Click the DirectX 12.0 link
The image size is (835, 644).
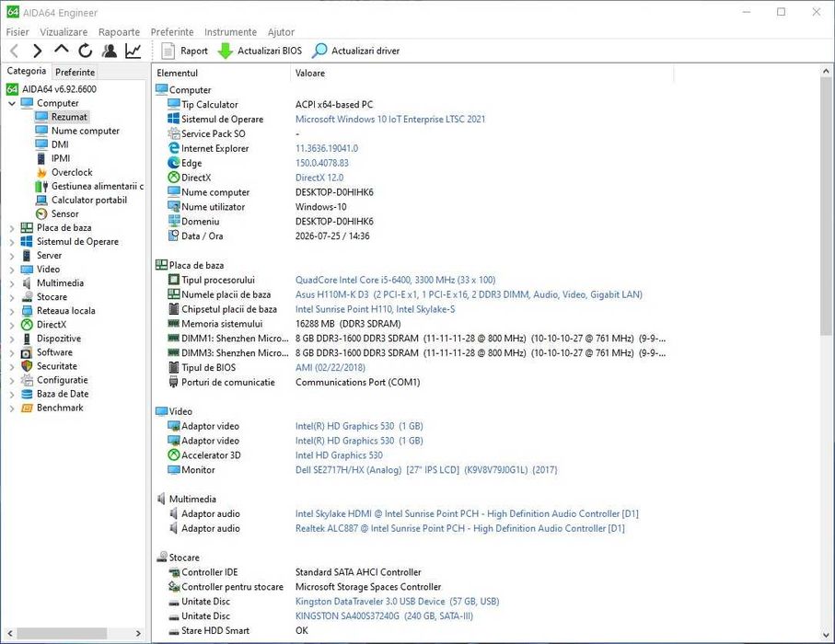point(319,178)
